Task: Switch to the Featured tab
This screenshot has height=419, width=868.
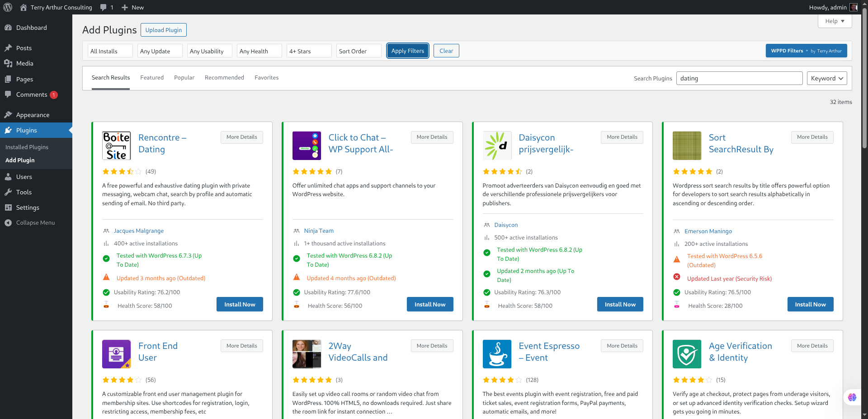Action: (152, 78)
